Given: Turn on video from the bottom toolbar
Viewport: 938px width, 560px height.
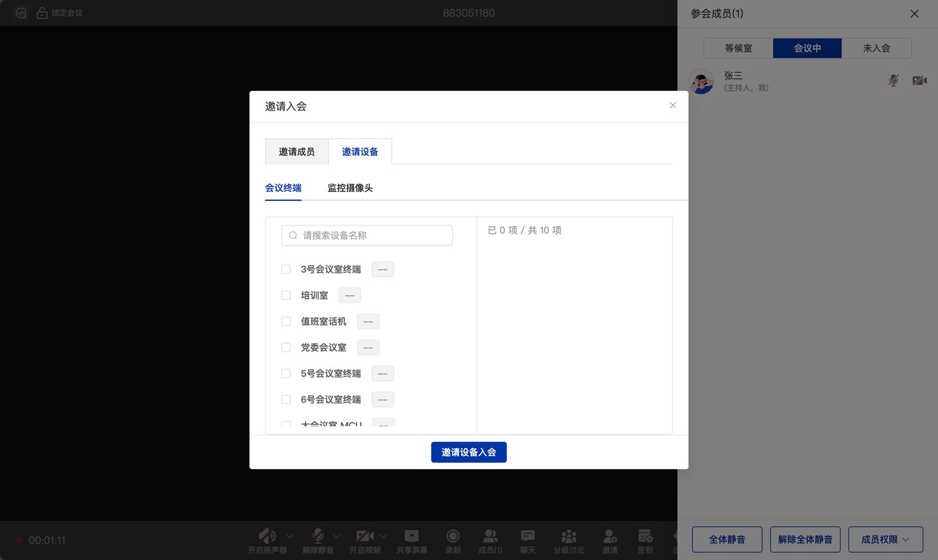Looking at the screenshot, I should coord(365,535).
